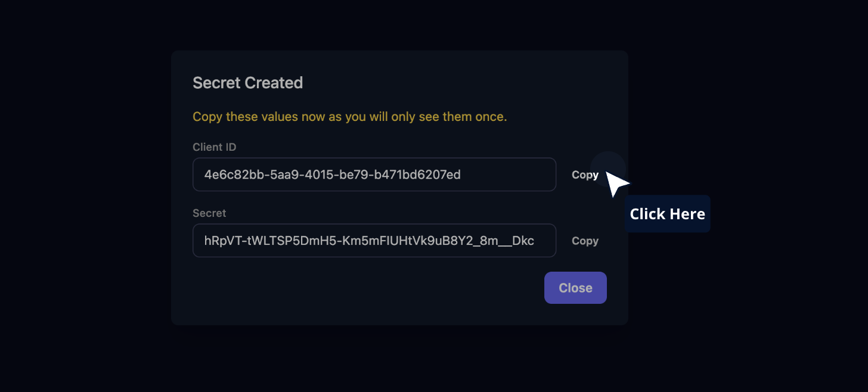Click inside the hRpVT Secret box
The width and height of the screenshot is (868, 392).
point(374,240)
